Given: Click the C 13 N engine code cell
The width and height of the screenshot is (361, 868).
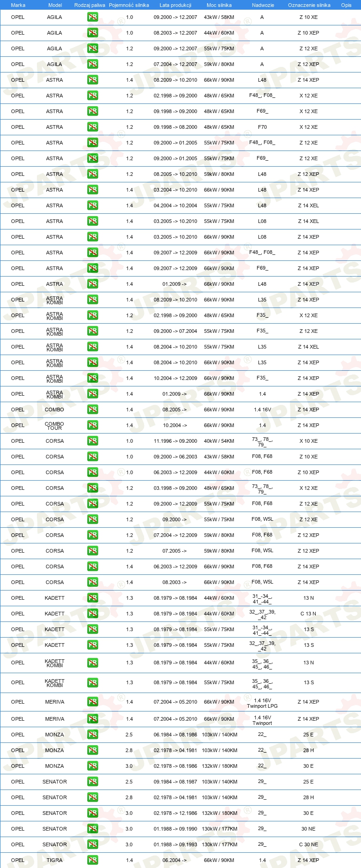Looking at the screenshot, I should pyautogui.click(x=308, y=614).
